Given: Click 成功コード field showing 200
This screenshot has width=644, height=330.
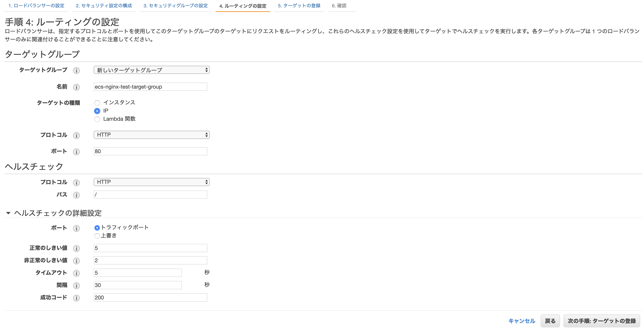Looking at the screenshot, I should (x=151, y=298).
